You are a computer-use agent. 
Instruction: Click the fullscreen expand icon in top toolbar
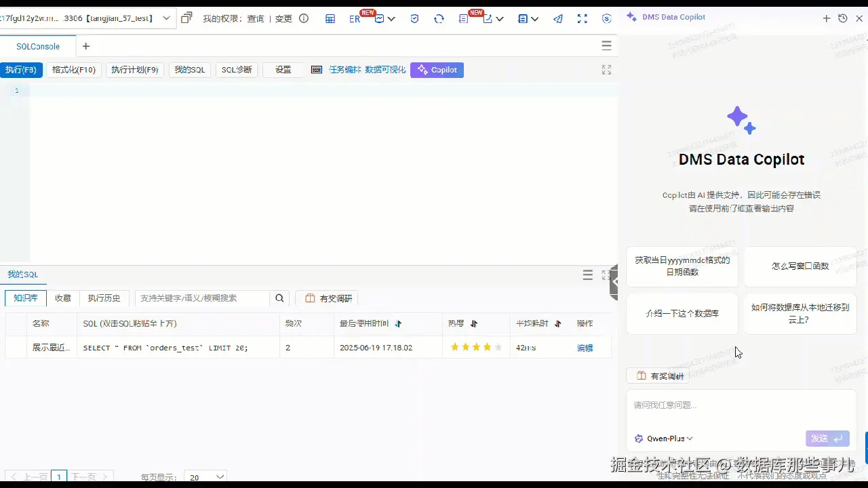[x=582, y=19]
